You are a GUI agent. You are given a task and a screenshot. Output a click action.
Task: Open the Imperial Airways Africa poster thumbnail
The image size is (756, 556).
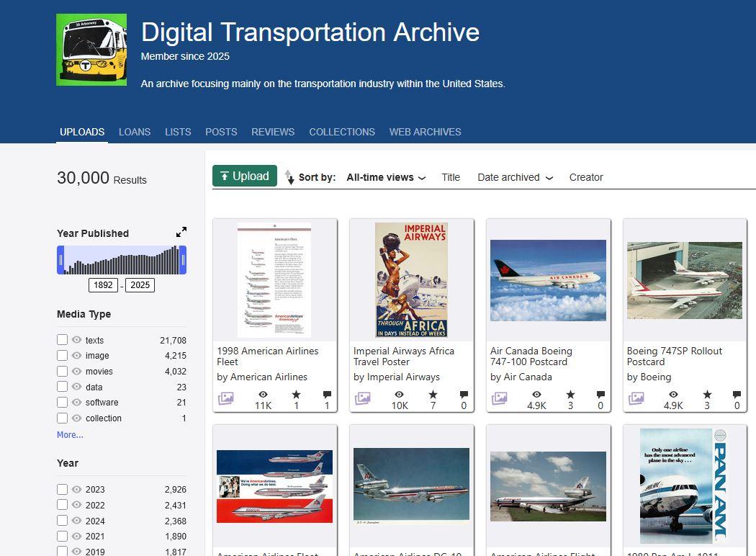pos(411,279)
